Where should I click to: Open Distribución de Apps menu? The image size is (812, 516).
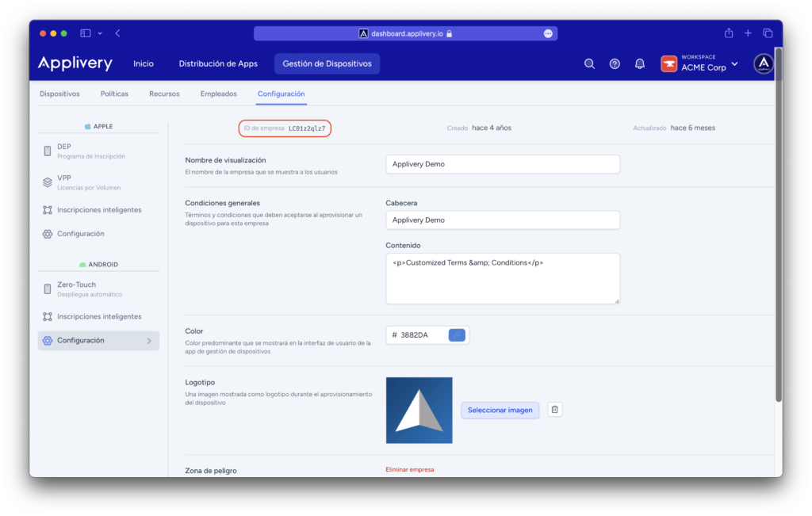tap(218, 64)
